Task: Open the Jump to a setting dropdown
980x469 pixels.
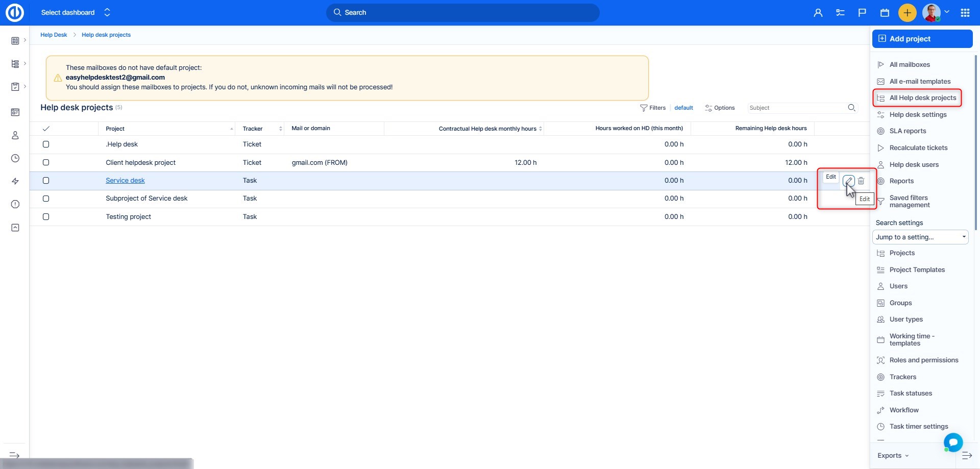Action: point(920,237)
